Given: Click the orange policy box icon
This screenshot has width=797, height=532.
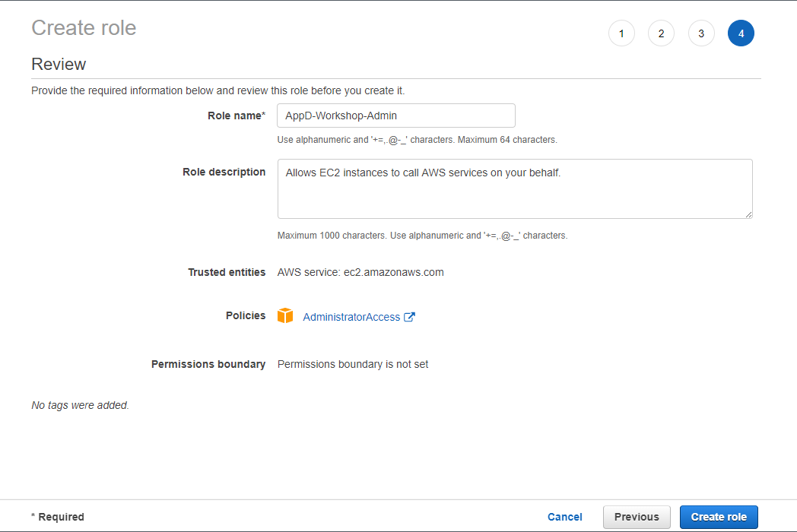Looking at the screenshot, I should 285,316.
